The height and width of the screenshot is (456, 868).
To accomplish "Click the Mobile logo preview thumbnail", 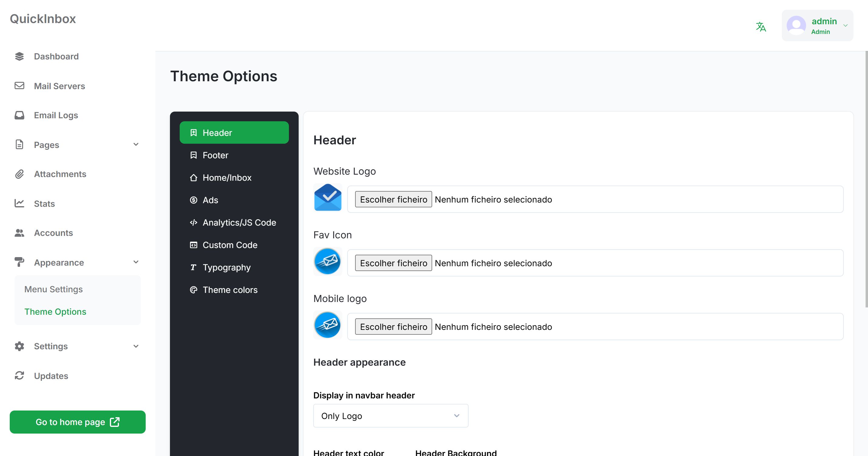I will pos(327,325).
